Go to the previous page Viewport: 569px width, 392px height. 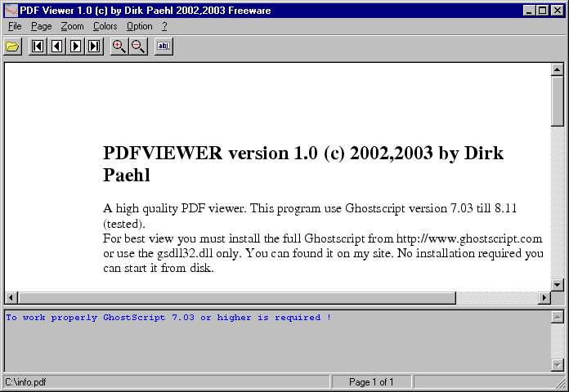(x=56, y=47)
